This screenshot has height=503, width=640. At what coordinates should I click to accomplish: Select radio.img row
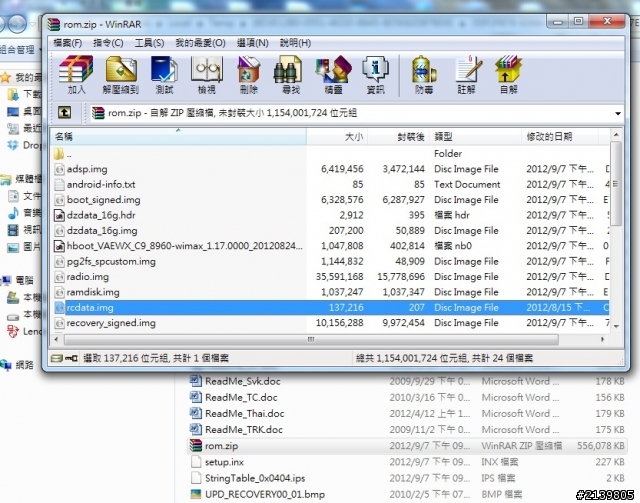(331, 277)
